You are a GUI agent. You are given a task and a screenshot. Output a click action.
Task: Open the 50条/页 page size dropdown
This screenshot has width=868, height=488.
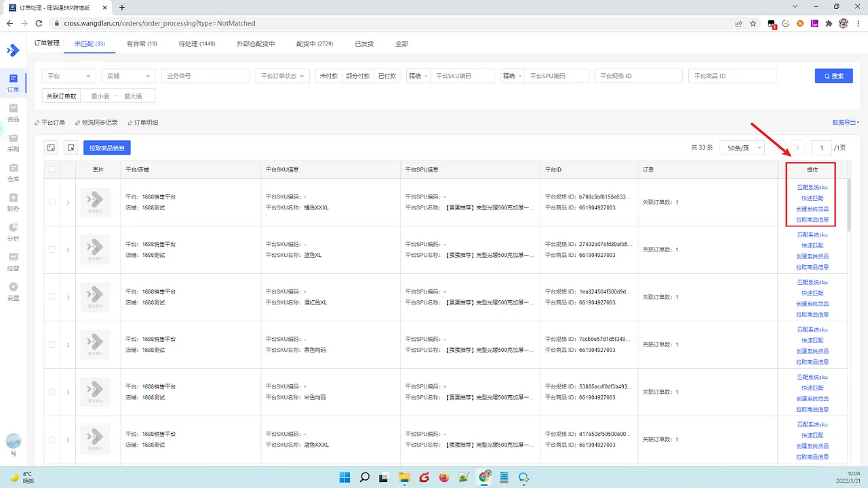click(x=742, y=147)
